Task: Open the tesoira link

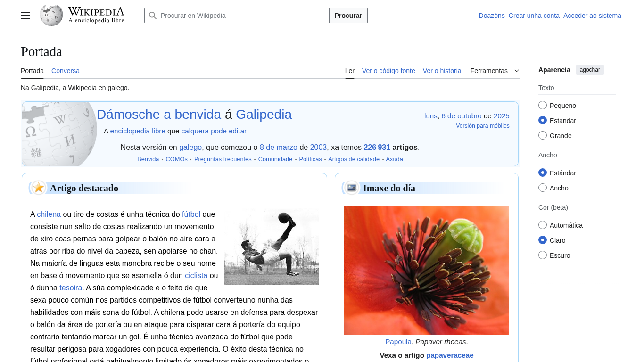Action: click(x=71, y=288)
